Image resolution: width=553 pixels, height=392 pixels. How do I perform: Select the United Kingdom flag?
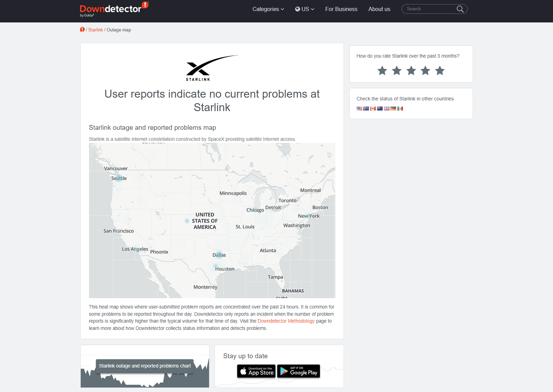point(387,108)
